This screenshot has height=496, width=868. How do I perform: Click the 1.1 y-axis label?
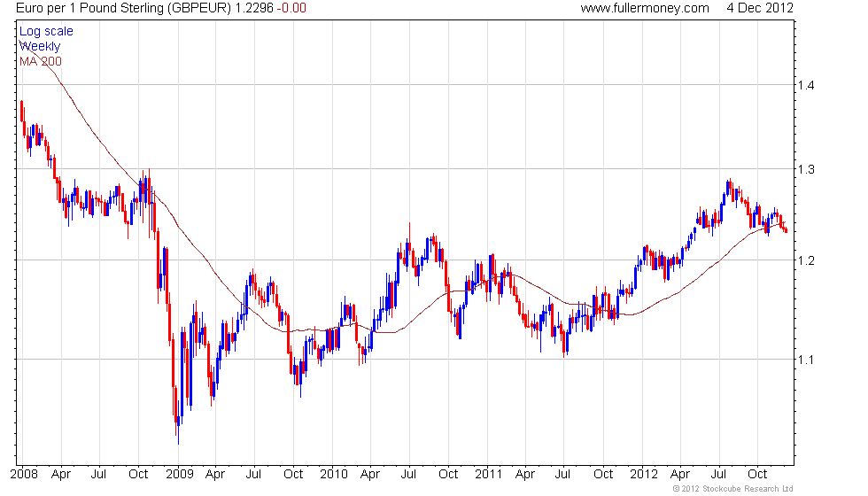pos(806,360)
